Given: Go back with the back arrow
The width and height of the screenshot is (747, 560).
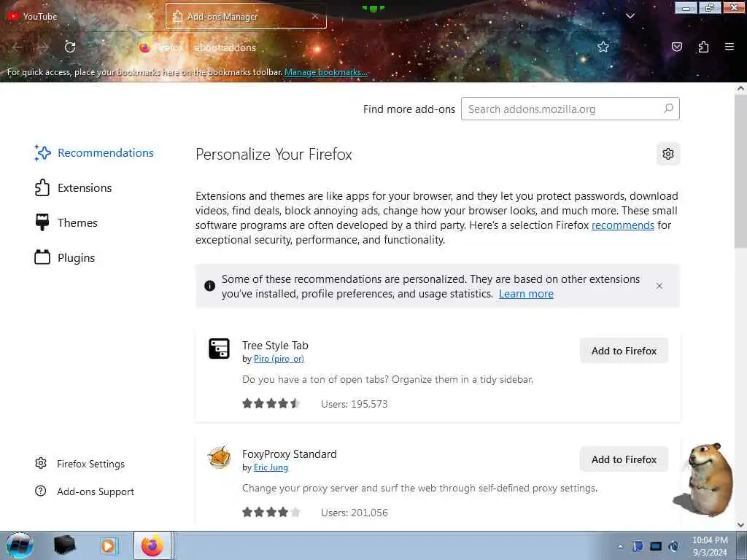Looking at the screenshot, I should click(x=18, y=47).
